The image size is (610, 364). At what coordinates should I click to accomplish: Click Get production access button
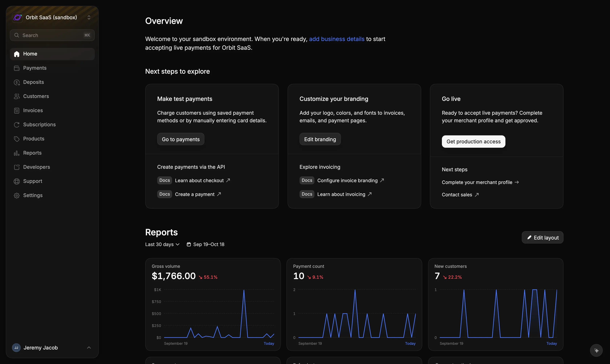click(473, 142)
